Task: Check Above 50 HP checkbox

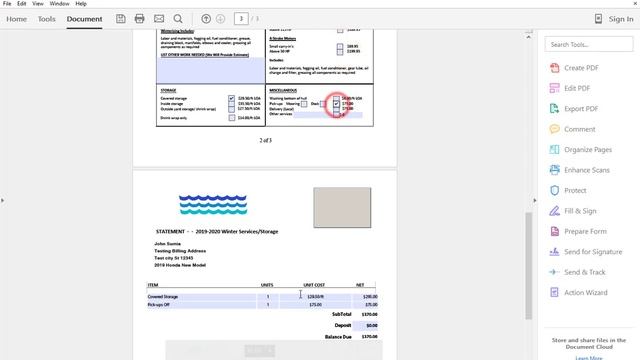Action: (340, 51)
